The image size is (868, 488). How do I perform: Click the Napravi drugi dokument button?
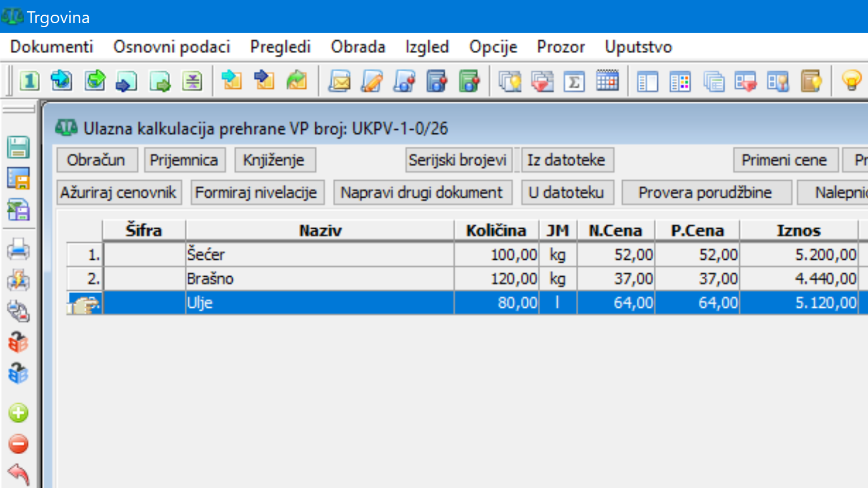click(x=422, y=193)
